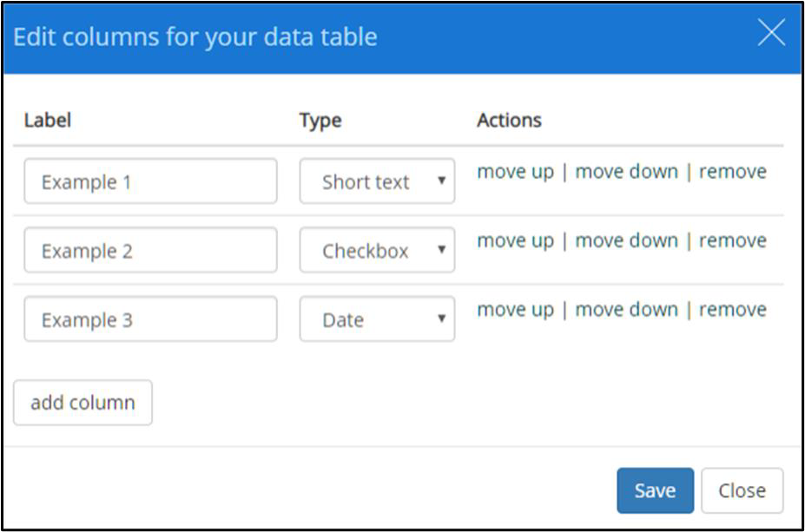Remove the Example 1 column
This screenshot has height=532, width=805.
733,171
